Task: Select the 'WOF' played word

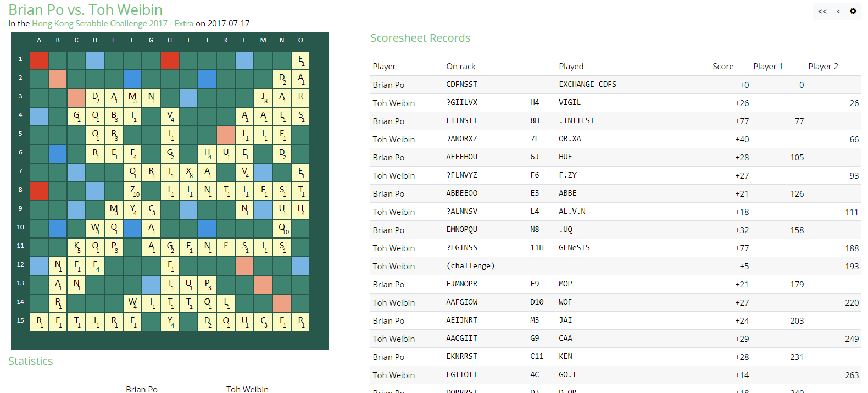Action: [x=565, y=302]
